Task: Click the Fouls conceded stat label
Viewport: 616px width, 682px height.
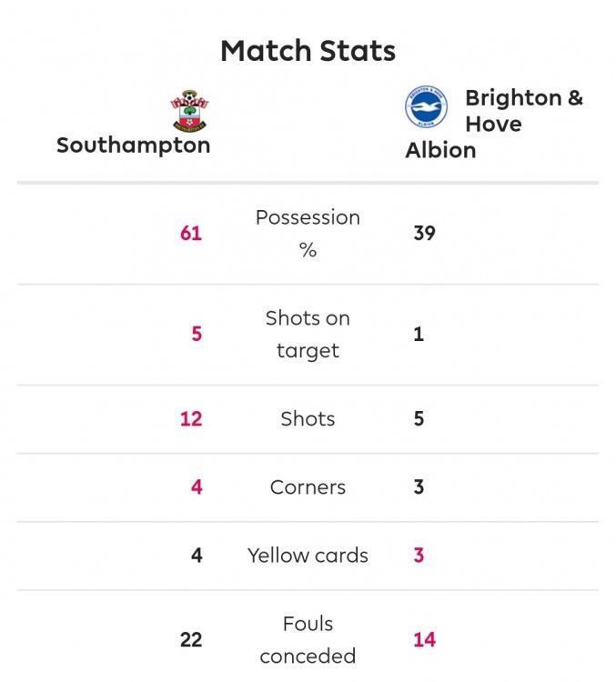Action: [308, 639]
